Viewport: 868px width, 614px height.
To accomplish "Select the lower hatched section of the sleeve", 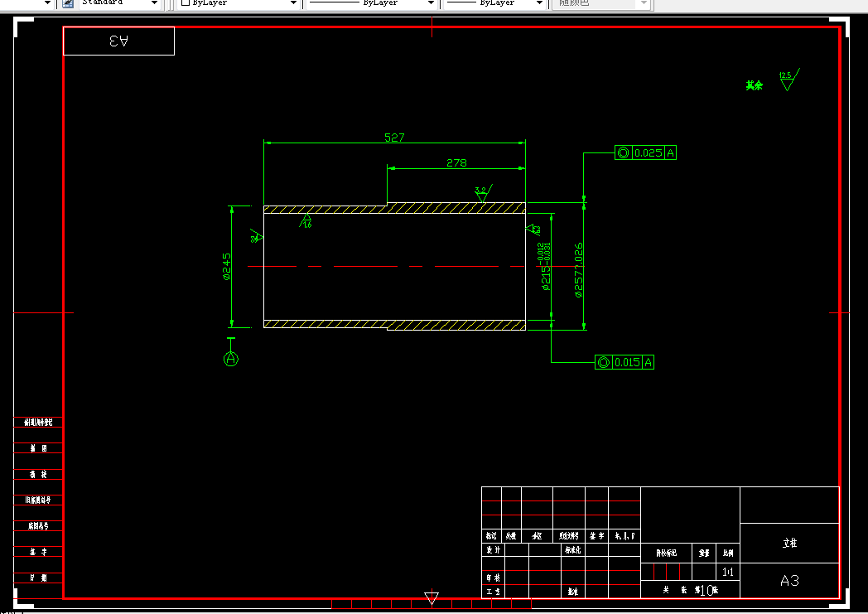I will point(394,325).
